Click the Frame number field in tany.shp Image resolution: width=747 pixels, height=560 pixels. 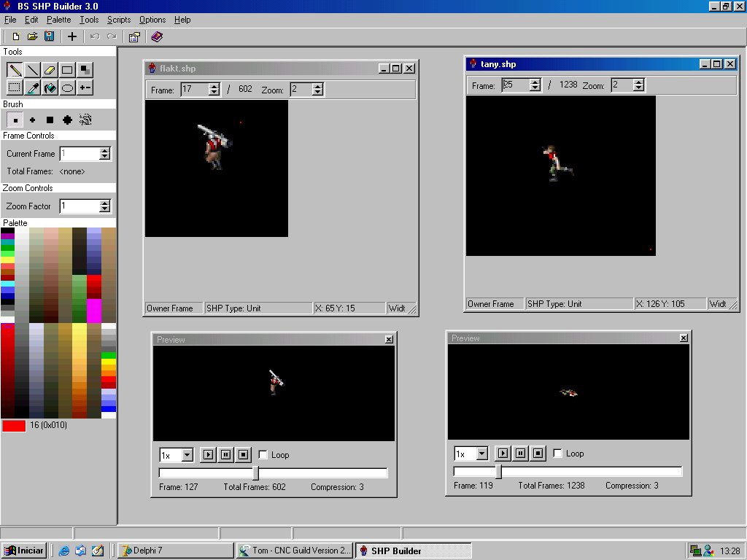[515, 85]
